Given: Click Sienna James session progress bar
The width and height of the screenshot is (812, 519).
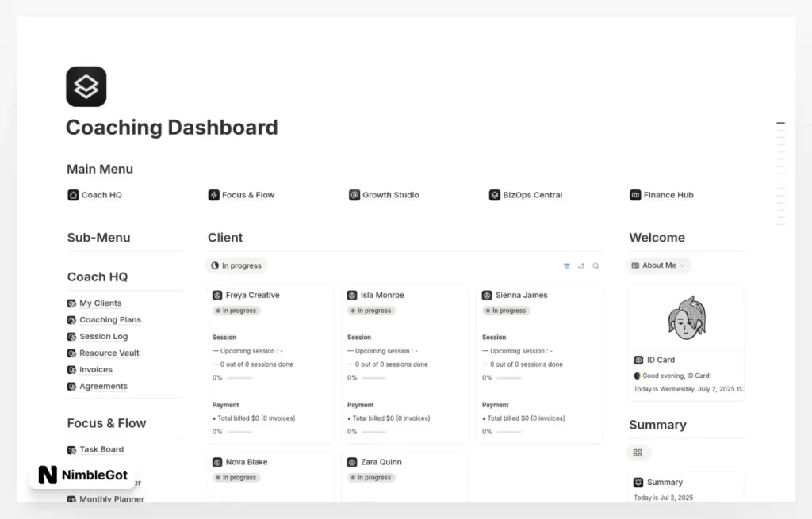Looking at the screenshot, I should [509, 378].
